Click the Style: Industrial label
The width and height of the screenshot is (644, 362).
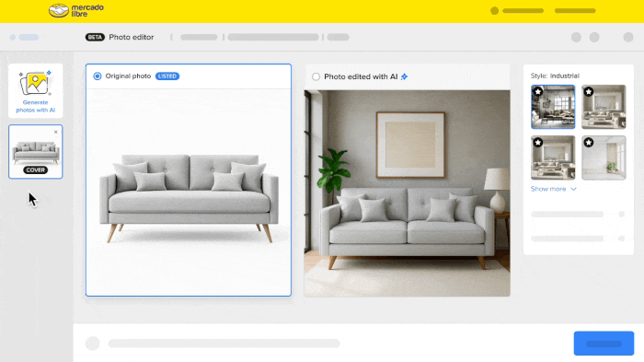pos(555,76)
